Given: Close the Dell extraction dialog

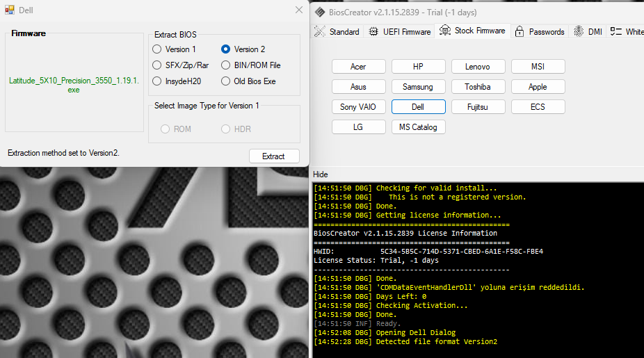Looking at the screenshot, I should (x=298, y=10).
